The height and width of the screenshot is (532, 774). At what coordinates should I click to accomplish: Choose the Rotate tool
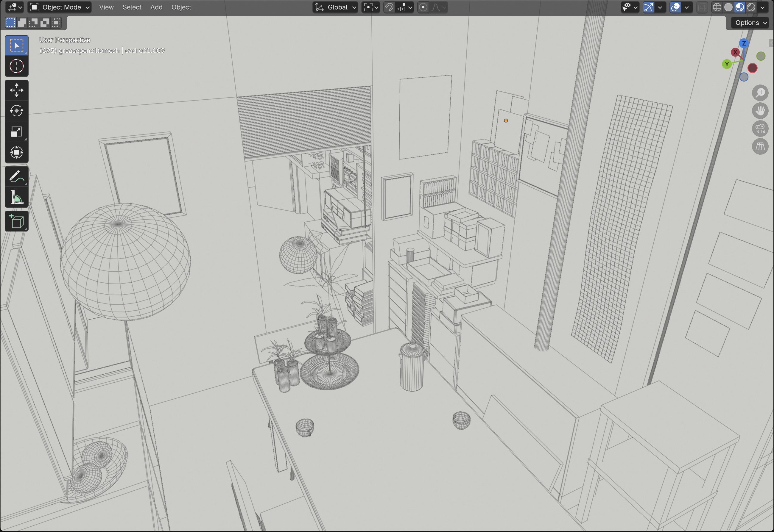coord(16,111)
